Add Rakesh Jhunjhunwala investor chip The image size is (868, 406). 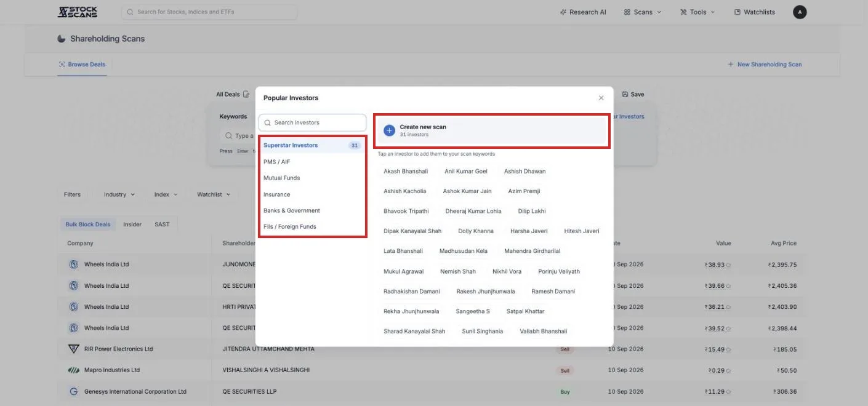(486, 292)
